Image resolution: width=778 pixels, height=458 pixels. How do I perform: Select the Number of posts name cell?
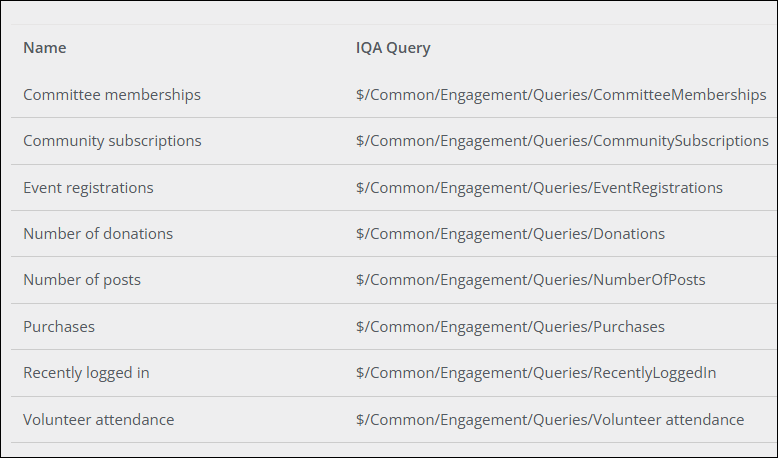[82, 280]
